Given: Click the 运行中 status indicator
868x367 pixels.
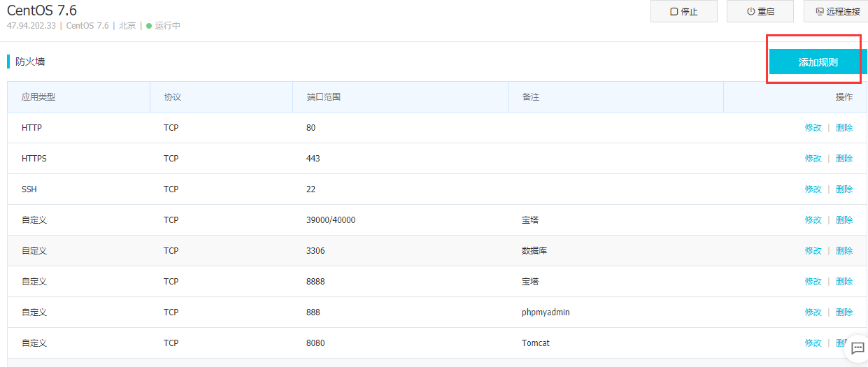Looking at the screenshot, I should (x=163, y=26).
